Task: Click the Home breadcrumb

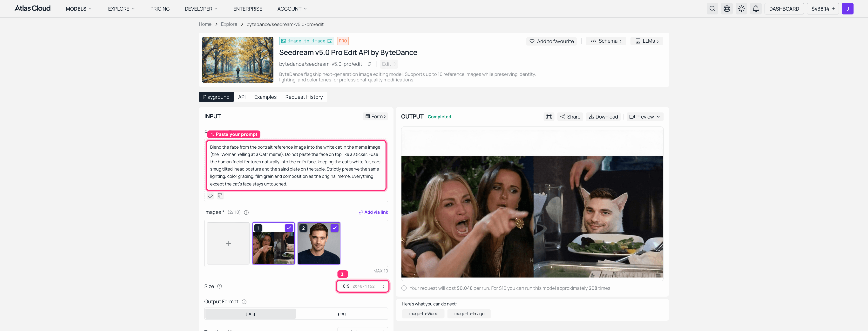Action: point(205,24)
